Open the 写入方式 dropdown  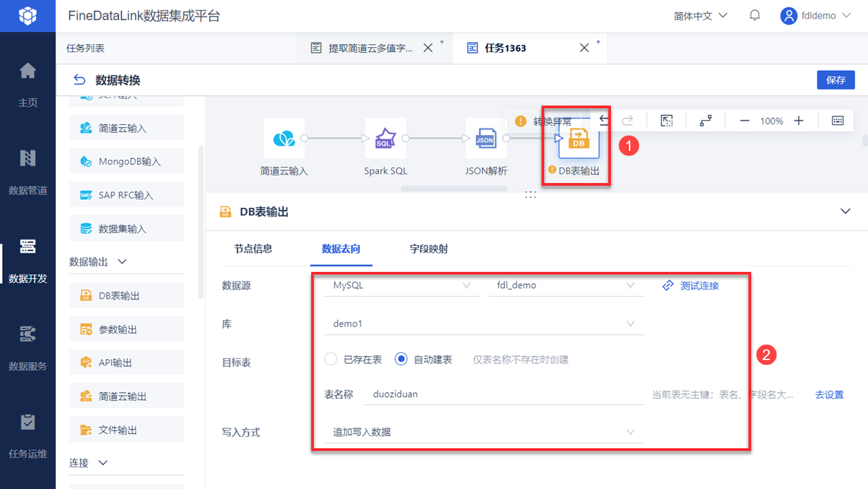(484, 432)
